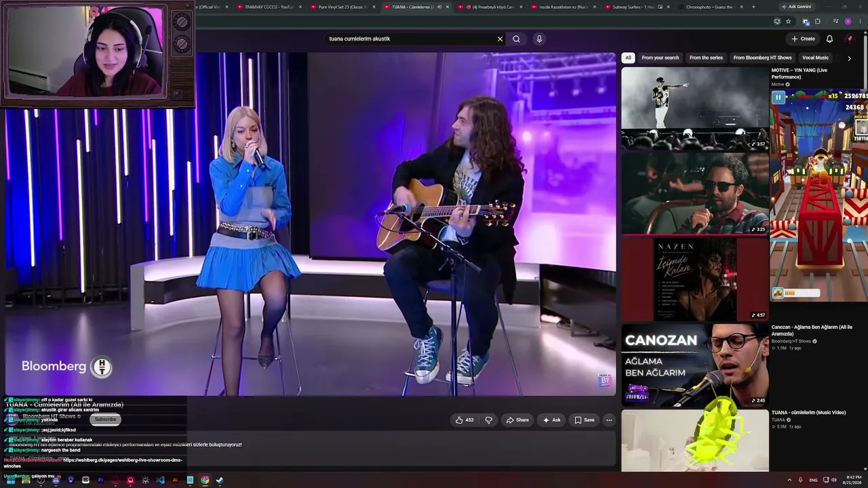Viewport: 868px width, 488px height.
Task: Open the MOTIVE – YIN YANG video title
Action: 799,73
